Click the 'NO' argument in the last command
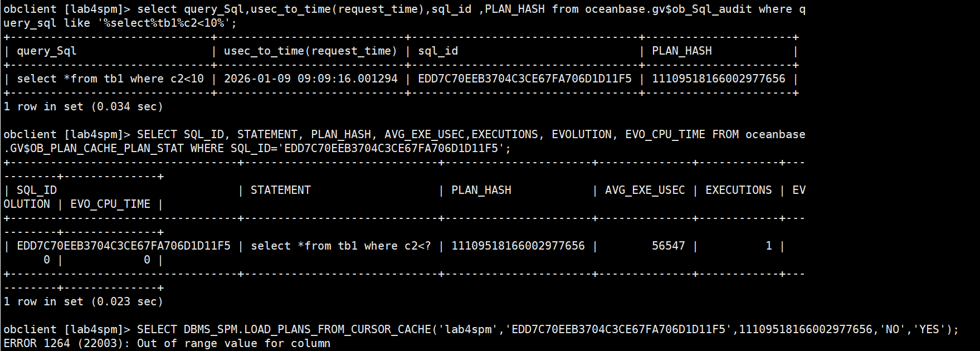Viewport: 980px width, 351px height. 892,330
